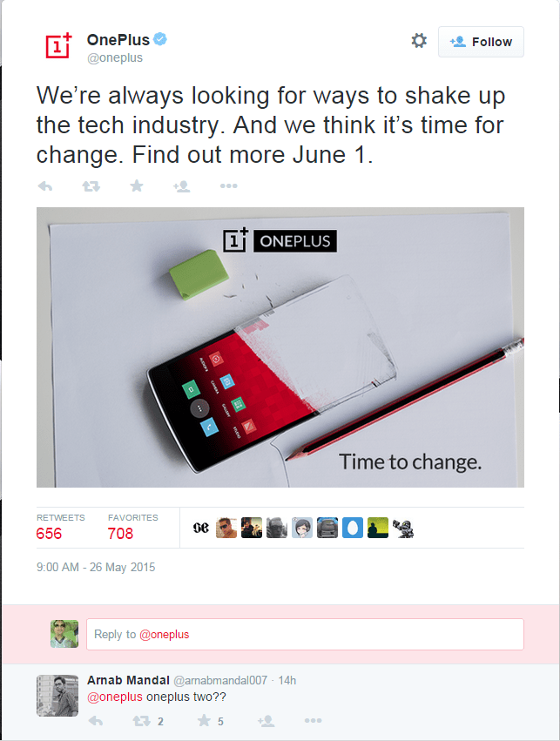Viewport: 560px width, 741px height.
Task: Expand more options on Arnab's reply
Action: pos(314,721)
